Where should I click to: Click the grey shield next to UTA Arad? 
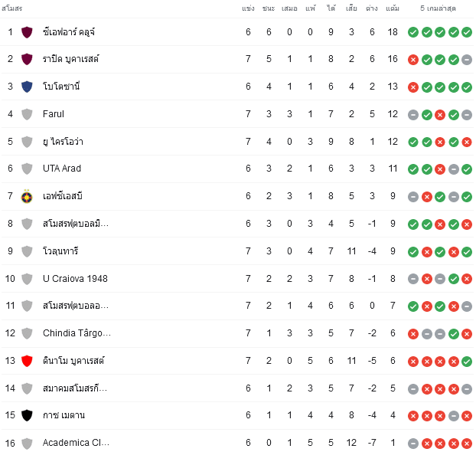pos(27,169)
